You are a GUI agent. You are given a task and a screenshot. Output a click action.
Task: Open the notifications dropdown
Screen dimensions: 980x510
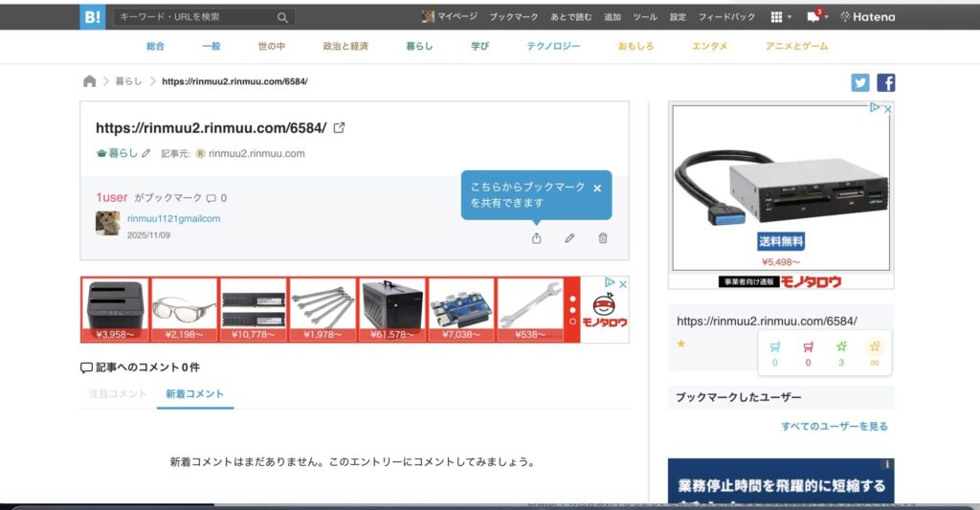pyautogui.click(x=816, y=17)
